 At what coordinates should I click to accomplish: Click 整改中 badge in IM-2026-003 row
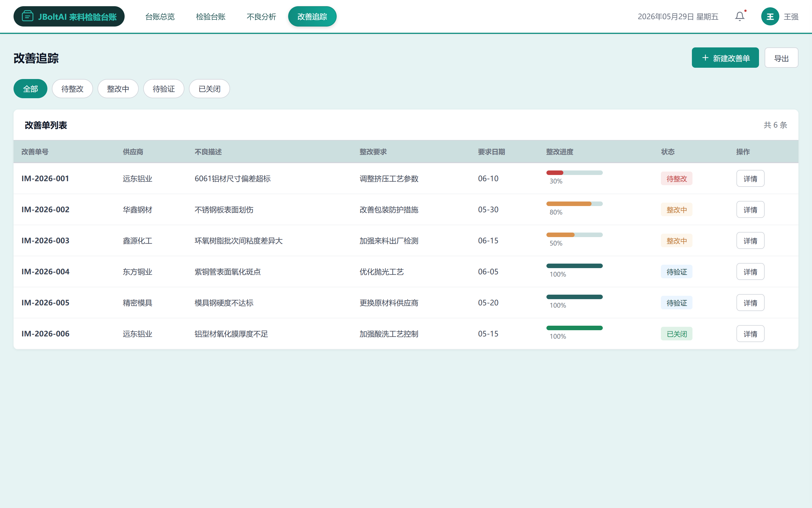coord(676,240)
